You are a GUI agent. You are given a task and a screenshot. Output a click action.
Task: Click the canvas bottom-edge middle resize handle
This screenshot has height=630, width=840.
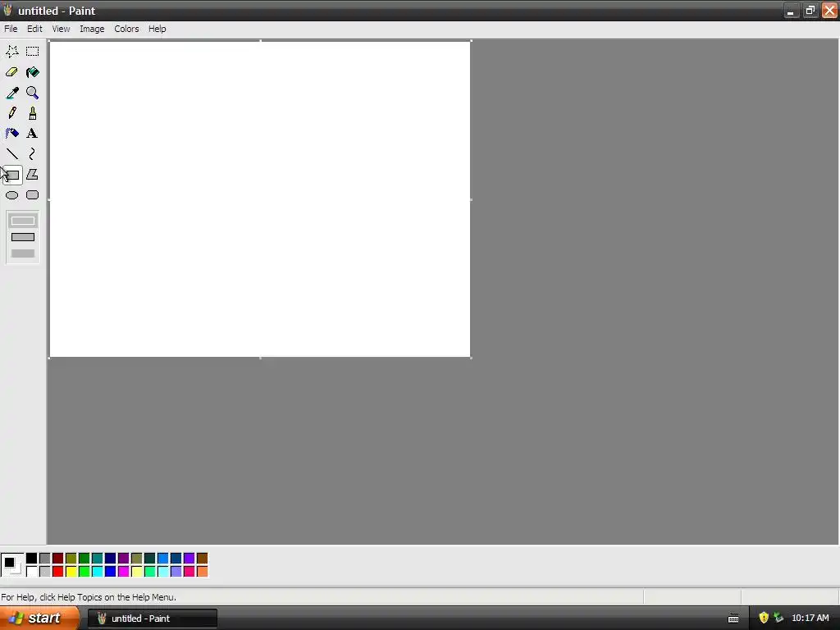(x=260, y=358)
